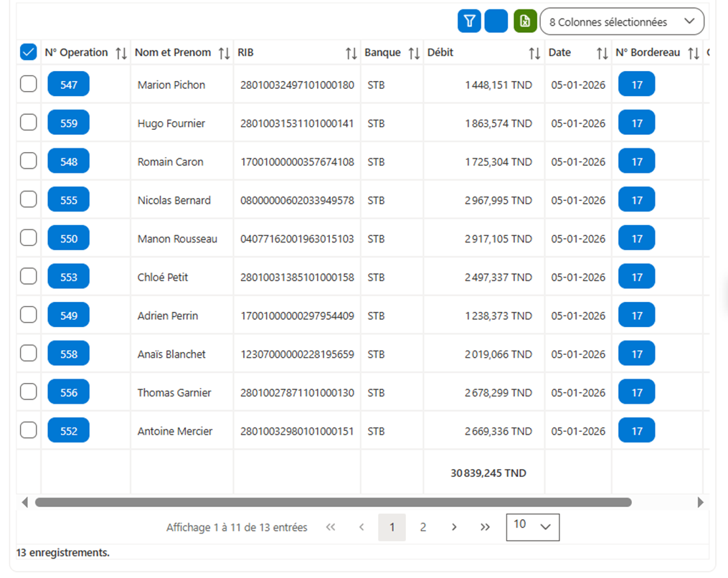Open the rows-per-page 10 dropdown
Screen dimensions: 728x578
[x=532, y=527]
